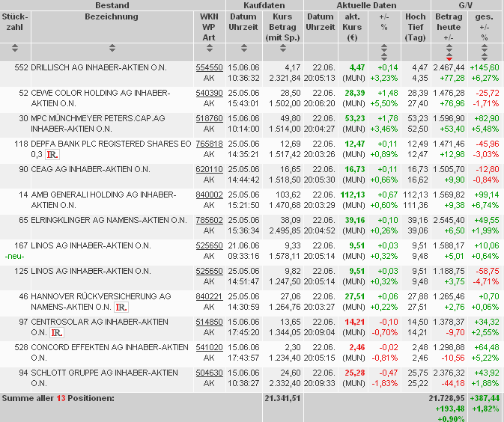Click overall gain +387,44 in summary row

tap(485, 398)
